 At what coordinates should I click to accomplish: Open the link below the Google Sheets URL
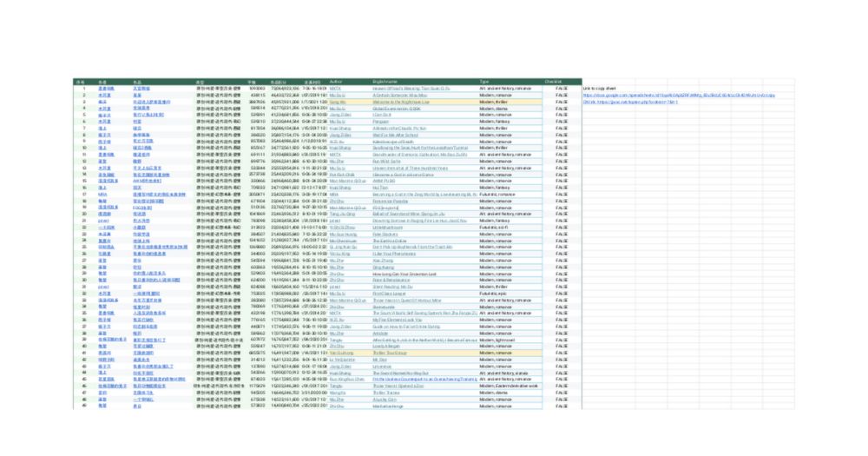click(x=630, y=102)
